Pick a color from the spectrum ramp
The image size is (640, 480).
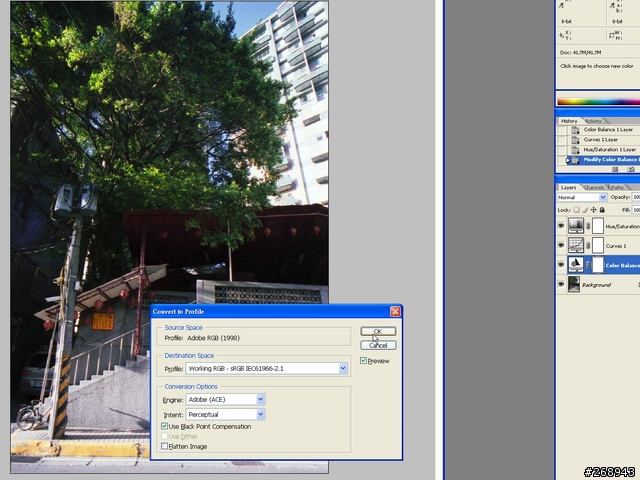pyautogui.click(x=598, y=101)
